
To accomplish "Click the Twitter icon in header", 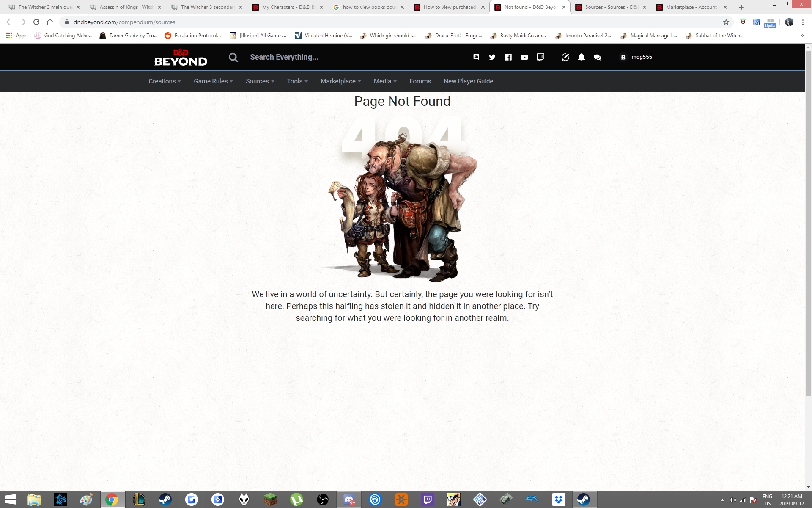I will pos(492,57).
